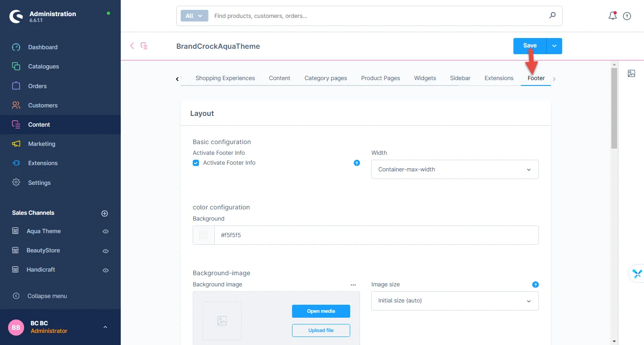Screen dimensions: 644x345
Task: Click the back arrow next to theme name
Action: click(132, 46)
